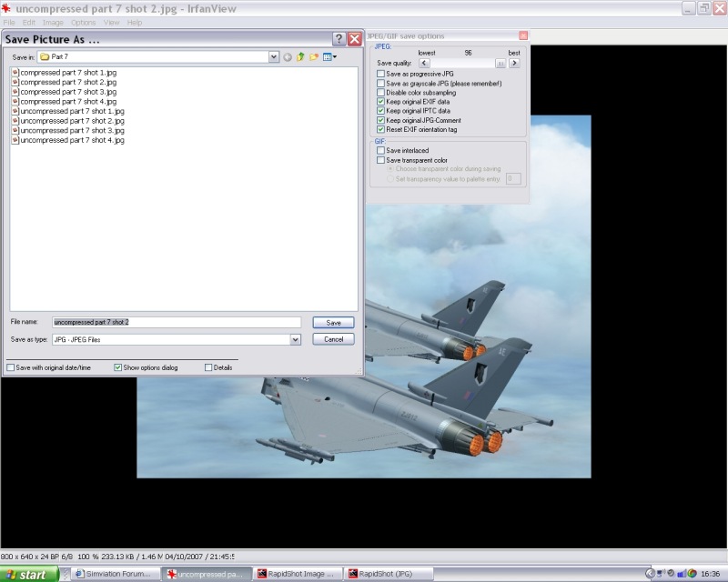This screenshot has height=582, width=728.
Task: Click the Save button
Action: 333,323
